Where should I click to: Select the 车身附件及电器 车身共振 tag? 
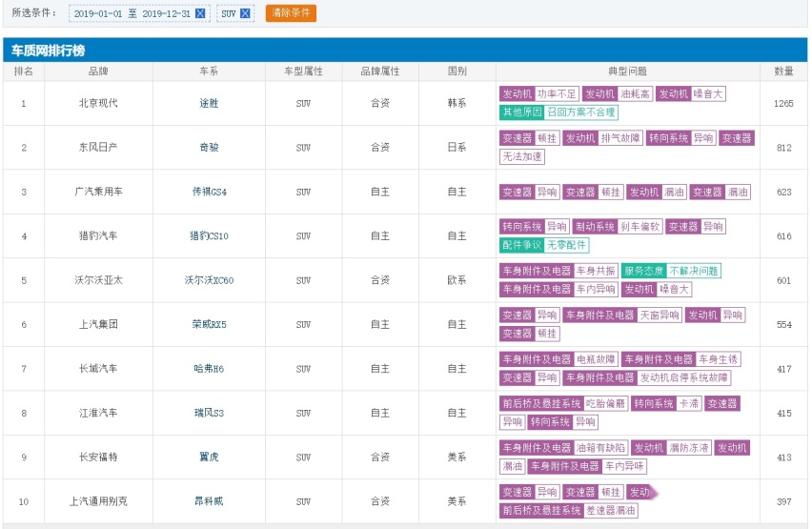[558, 271]
